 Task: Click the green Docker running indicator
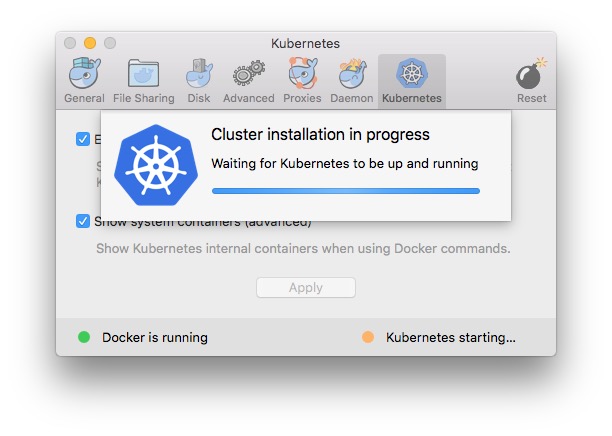(84, 337)
